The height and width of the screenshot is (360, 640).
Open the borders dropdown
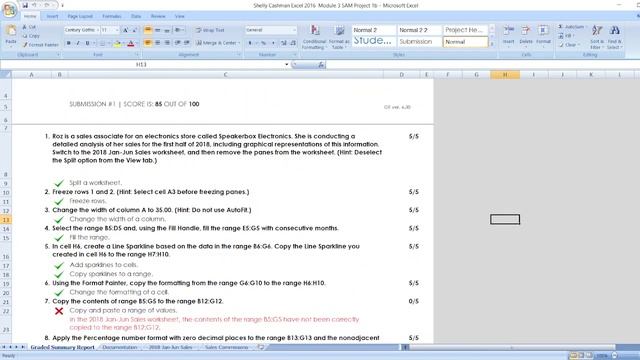108,43
